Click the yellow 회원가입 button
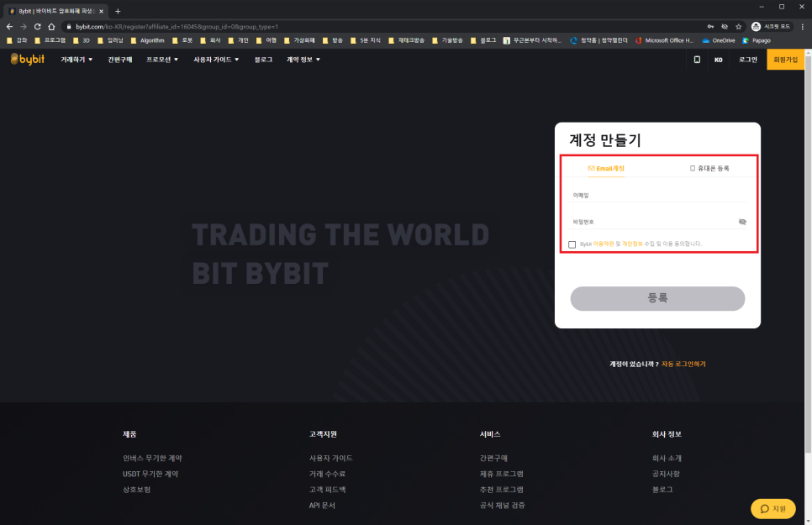 pyautogui.click(x=785, y=60)
